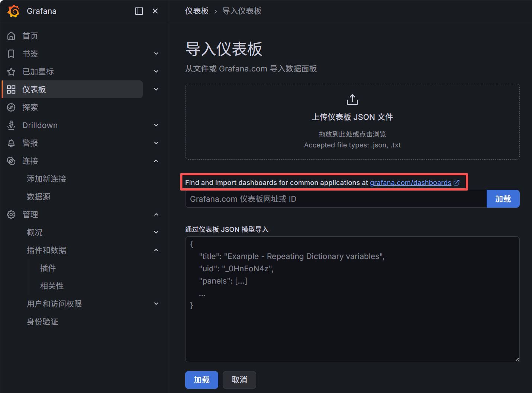This screenshot has height=393, width=532.
Task: Click the bell icon beside 警报
Action: (11, 143)
